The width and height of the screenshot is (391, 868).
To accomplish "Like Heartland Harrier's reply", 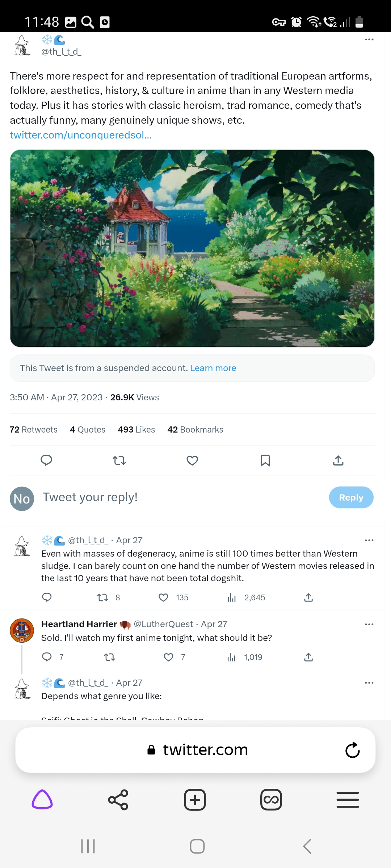I will pyautogui.click(x=169, y=657).
